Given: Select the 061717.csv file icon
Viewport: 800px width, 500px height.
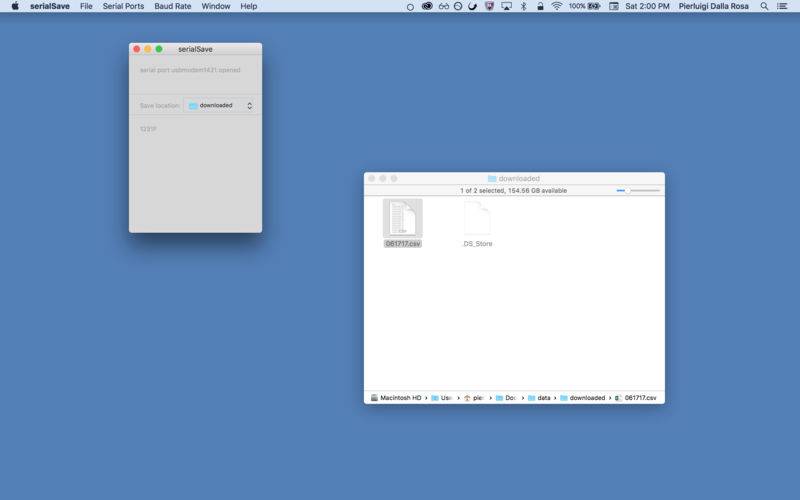Looking at the screenshot, I should coord(402,218).
